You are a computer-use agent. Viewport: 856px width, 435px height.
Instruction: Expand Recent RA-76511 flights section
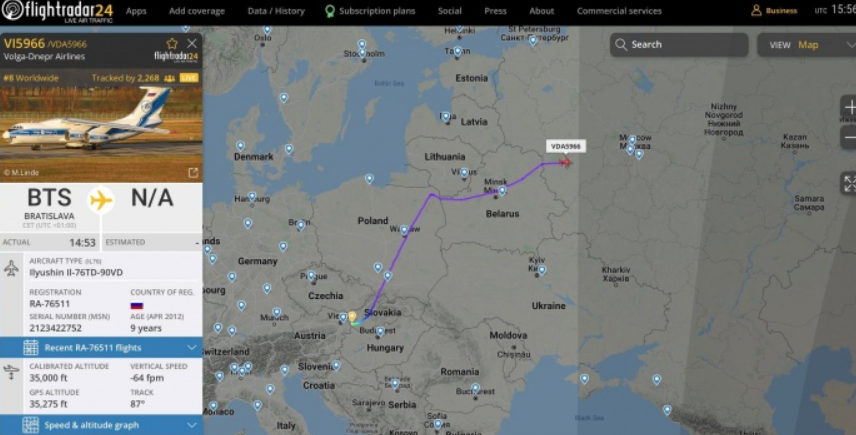coord(101,348)
